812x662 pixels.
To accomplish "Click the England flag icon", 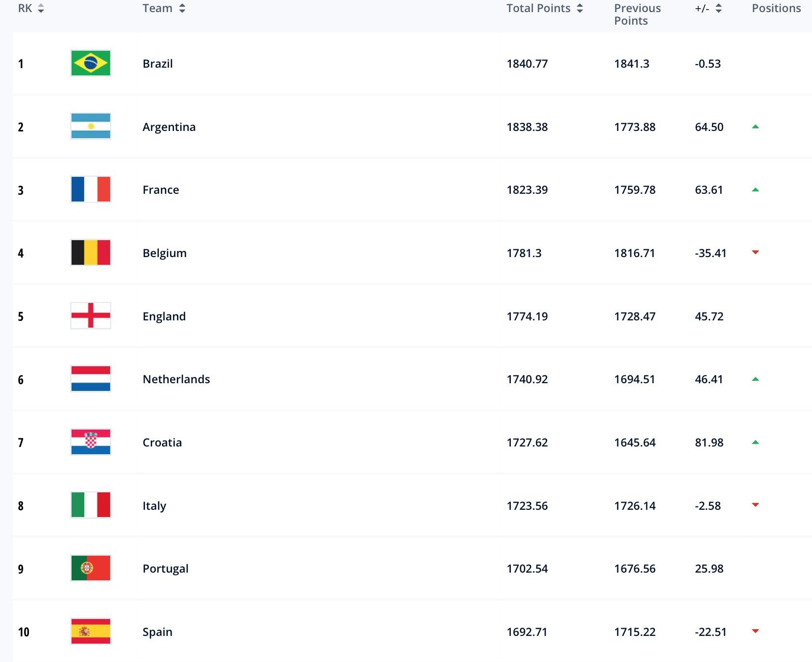I will 90,316.
